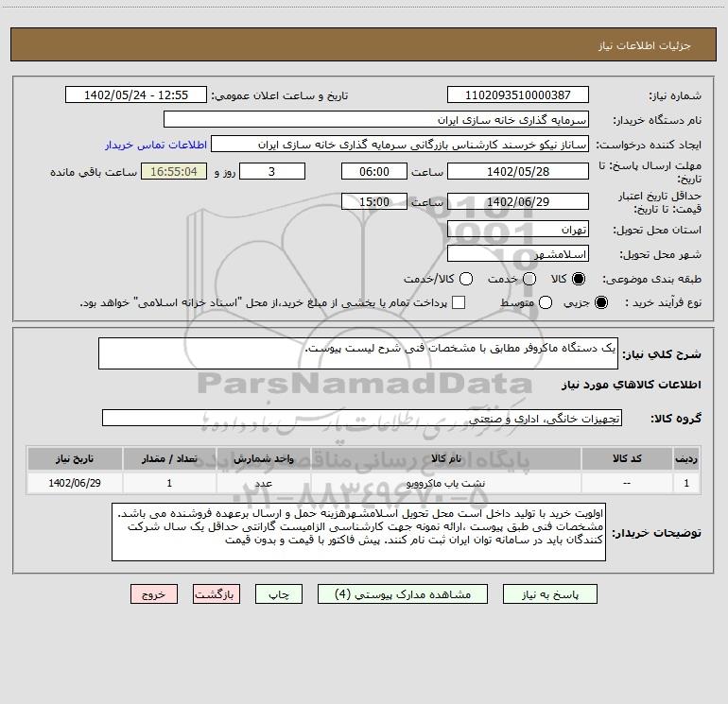Viewport: 728px width, 704px height.
Task: Click the response deadline date 1402/05/28
Action: pos(518,171)
